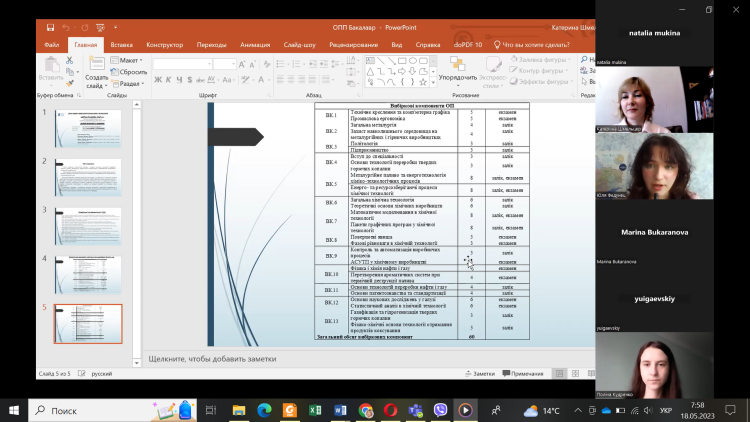Expand the Layout (Макет) dropdown
750x422 pixels.
pyautogui.click(x=129, y=60)
